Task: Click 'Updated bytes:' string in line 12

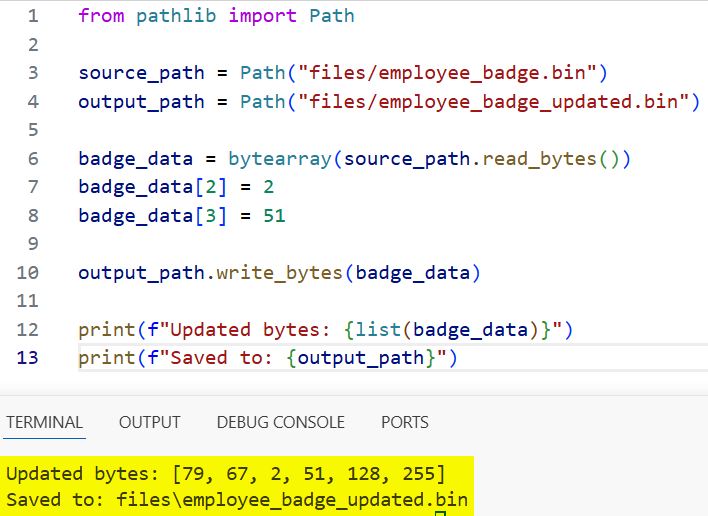Action: click(250, 330)
